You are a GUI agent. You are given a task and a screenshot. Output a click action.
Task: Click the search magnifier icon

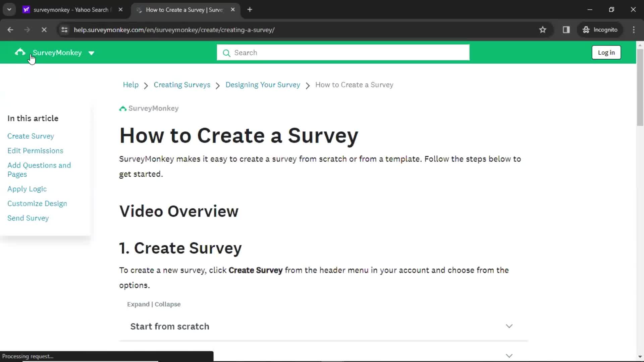pyautogui.click(x=226, y=53)
